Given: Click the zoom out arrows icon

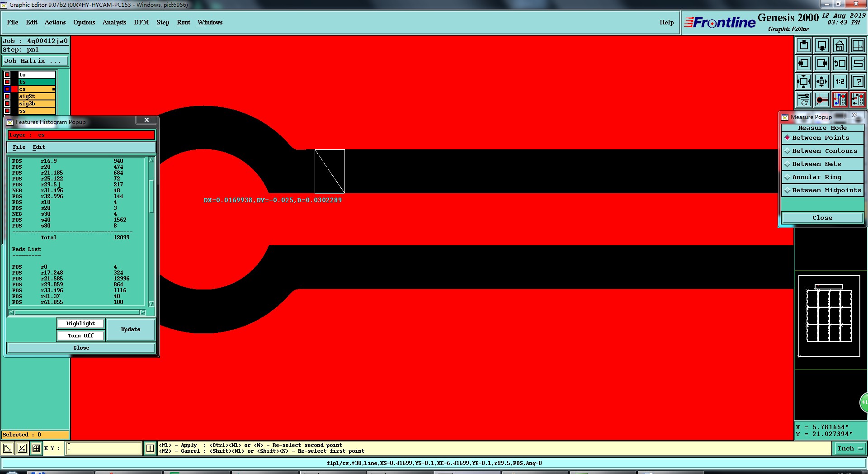Looking at the screenshot, I should 822,81.
